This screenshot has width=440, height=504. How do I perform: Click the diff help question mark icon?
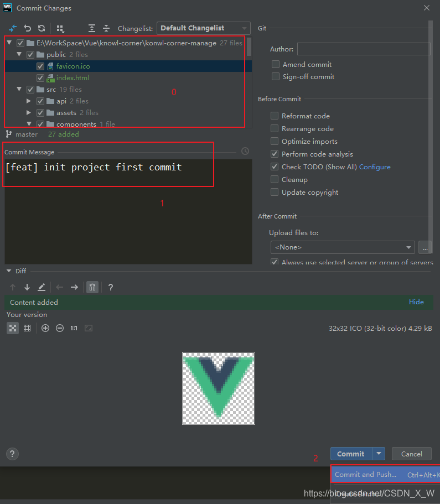[110, 287]
